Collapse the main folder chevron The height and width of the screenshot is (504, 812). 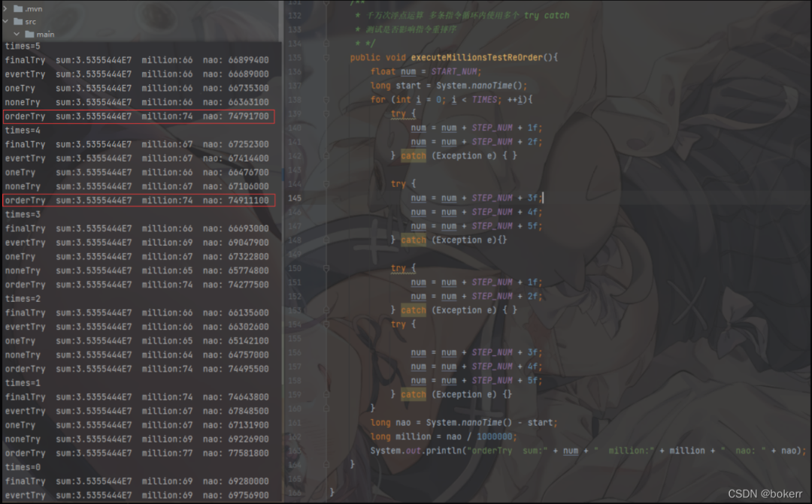click(x=17, y=34)
